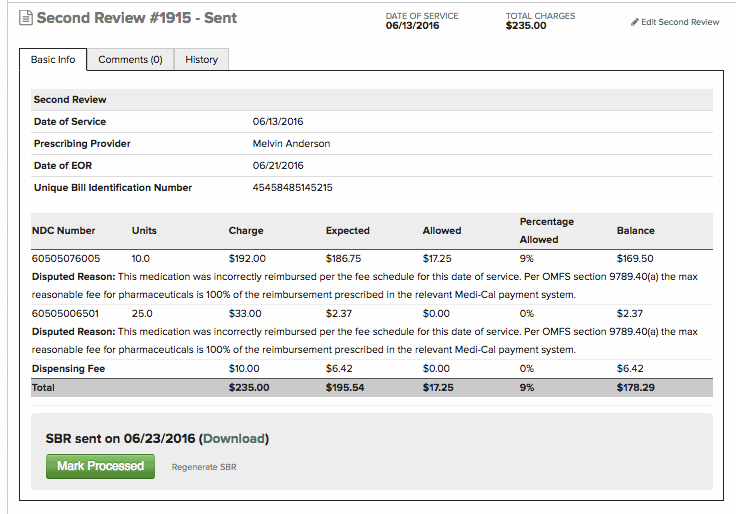Click the Unique Bill Identification Number value

pyautogui.click(x=293, y=187)
